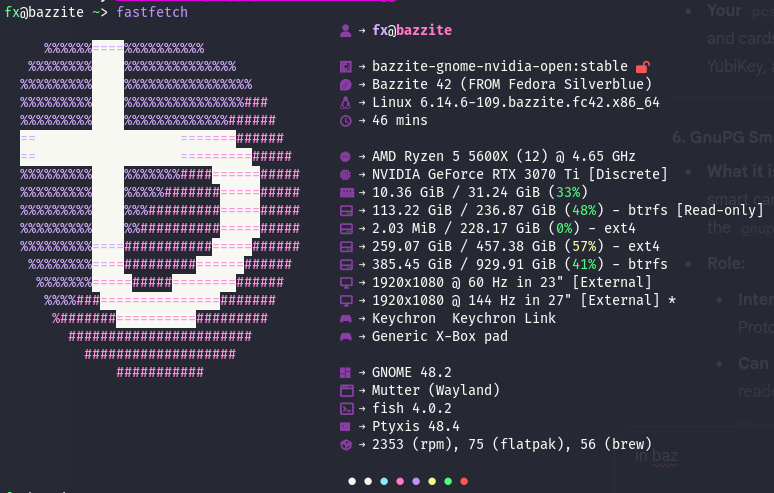Viewport: 774px width, 493px height.
Task: Click the green 41% disk usage value
Action: coord(584,265)
